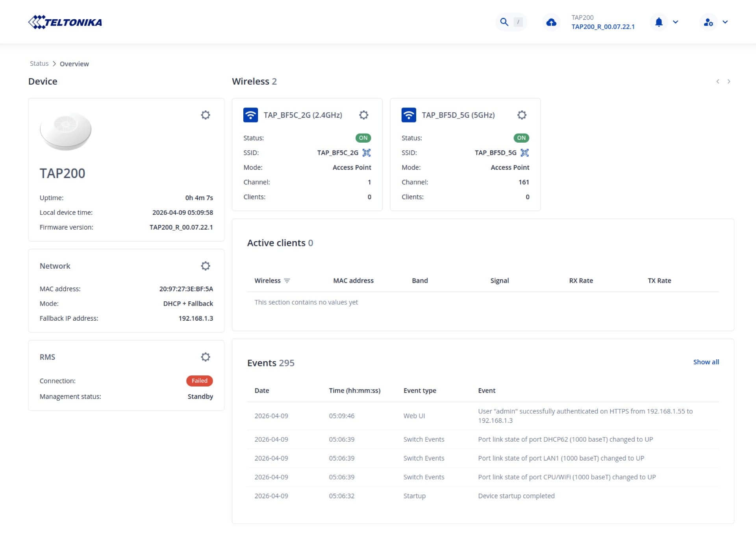Expand the notifications dropdown chevron

pyautogui.click(x=676, y=22)
